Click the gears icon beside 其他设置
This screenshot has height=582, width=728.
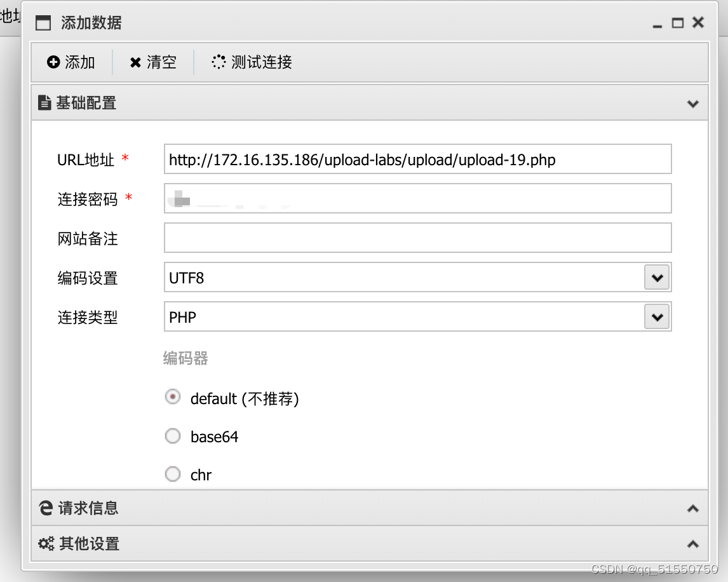[x=44, y=544]
